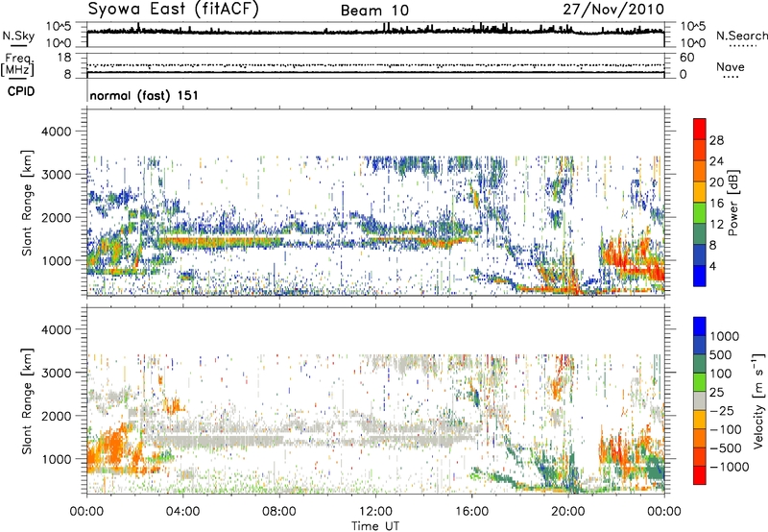Click the frequency trace plot

click(x=375, y=65)
